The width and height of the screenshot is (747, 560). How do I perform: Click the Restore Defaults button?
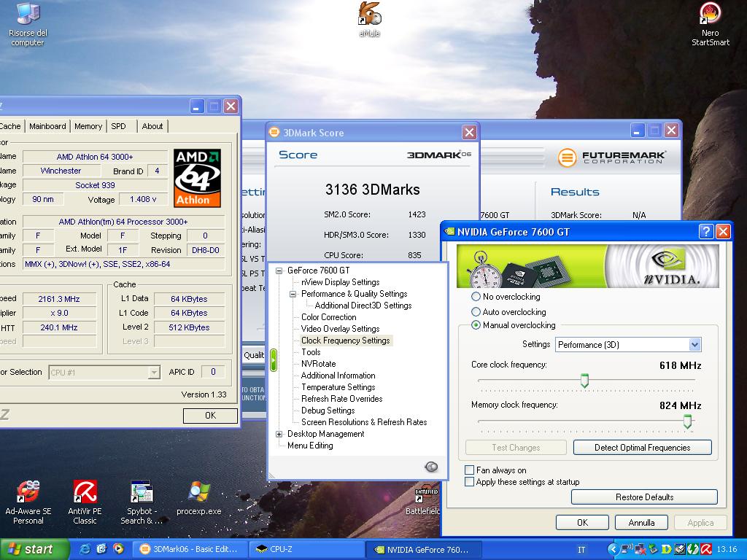644,497
